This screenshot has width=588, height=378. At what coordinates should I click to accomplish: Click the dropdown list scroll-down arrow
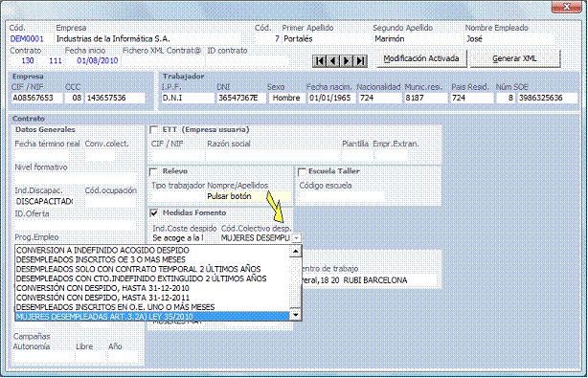(x=296, y=315)
